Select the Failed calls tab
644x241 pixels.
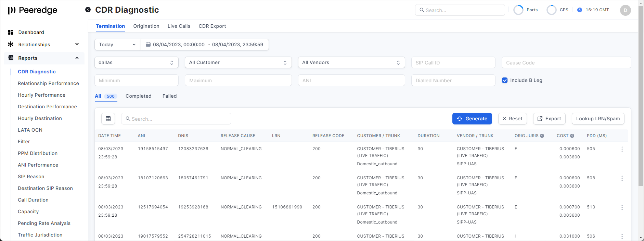(x=170, y=96)
